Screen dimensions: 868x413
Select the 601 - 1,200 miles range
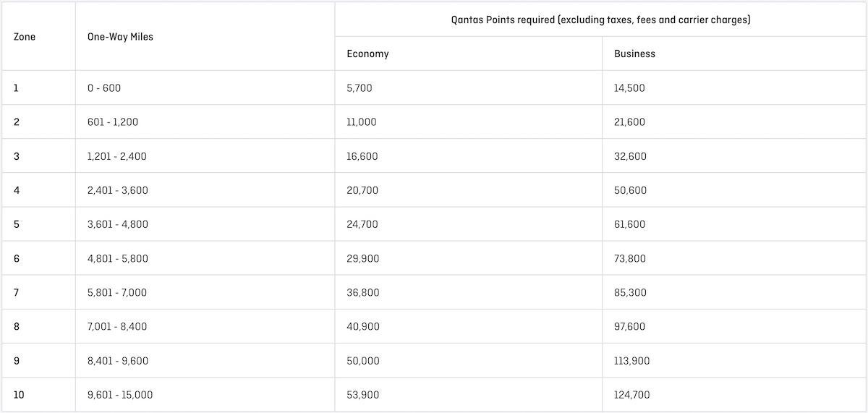click(112, 122)
